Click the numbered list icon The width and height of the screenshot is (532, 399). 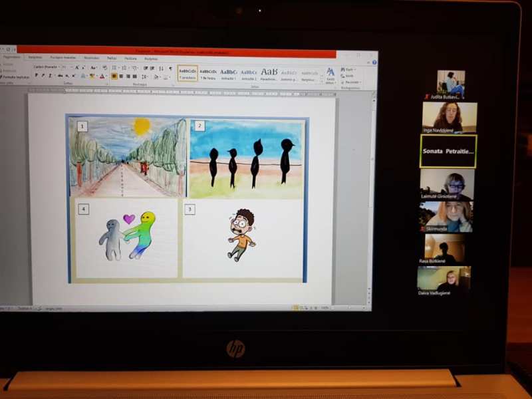coord(125,68)
